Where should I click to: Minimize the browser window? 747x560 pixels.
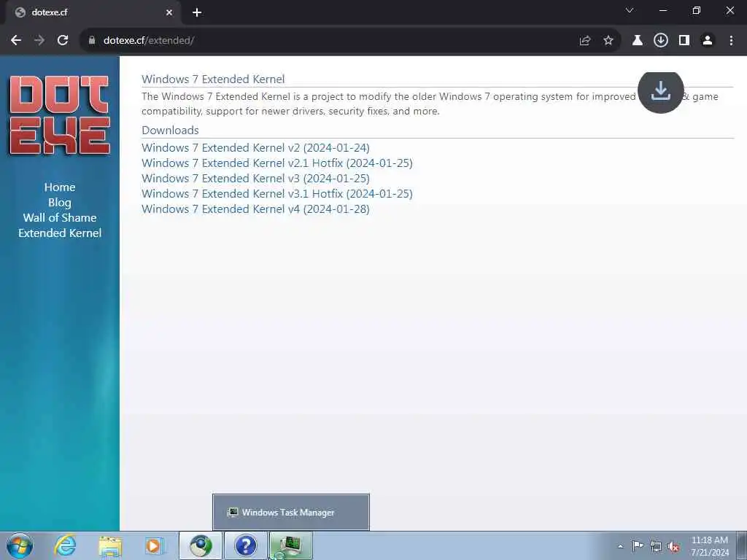pyautogui.click(x=662, y=10)
